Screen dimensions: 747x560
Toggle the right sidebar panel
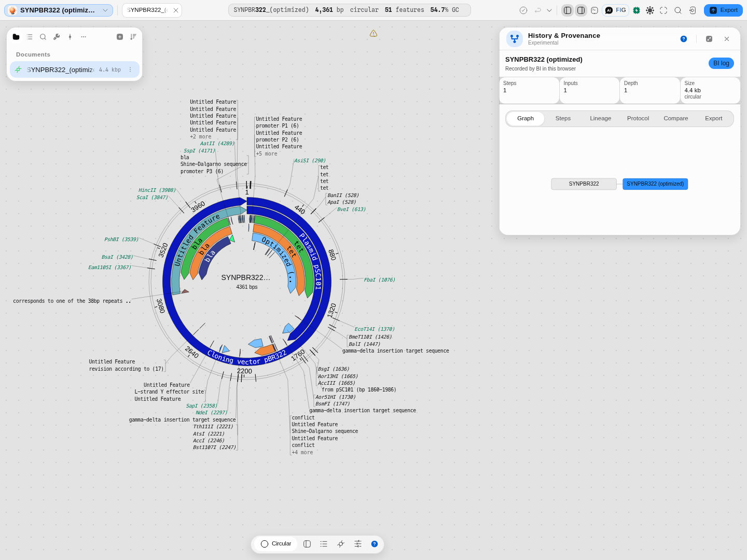[x=581, y=10]
